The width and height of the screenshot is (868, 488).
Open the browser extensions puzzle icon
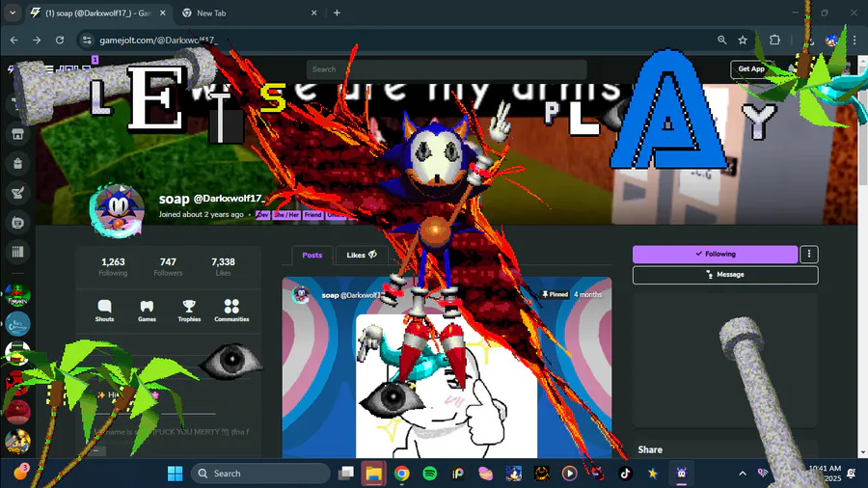(x=775, y=40)
